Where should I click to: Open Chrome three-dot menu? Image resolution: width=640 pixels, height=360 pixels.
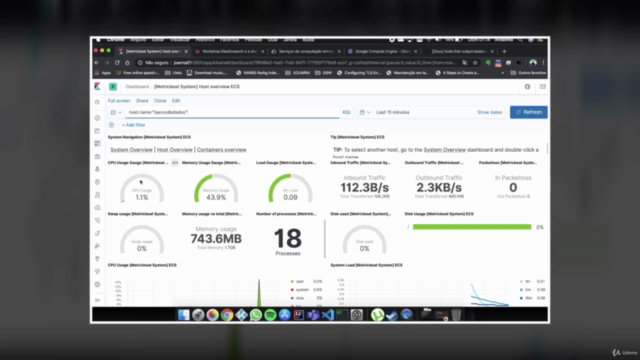(544, 63)
